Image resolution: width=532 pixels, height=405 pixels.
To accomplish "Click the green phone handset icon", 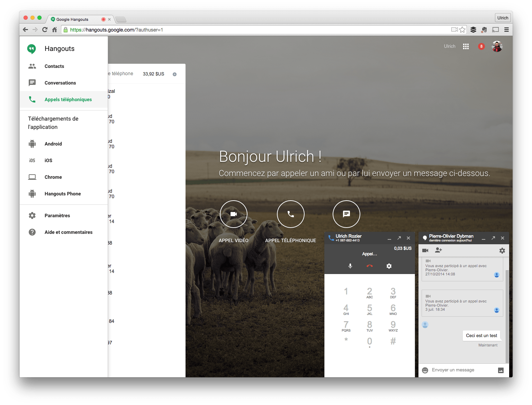I will pyautogui.click(x=32, y=99).
